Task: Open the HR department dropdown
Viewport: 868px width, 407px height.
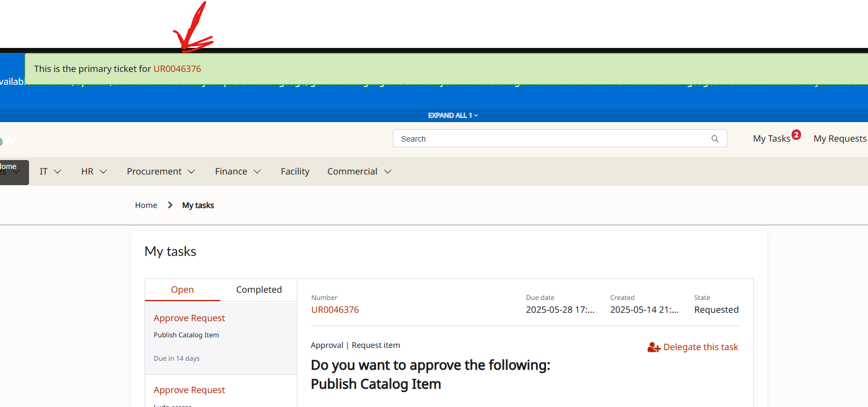Action: (x=93, y=171)
